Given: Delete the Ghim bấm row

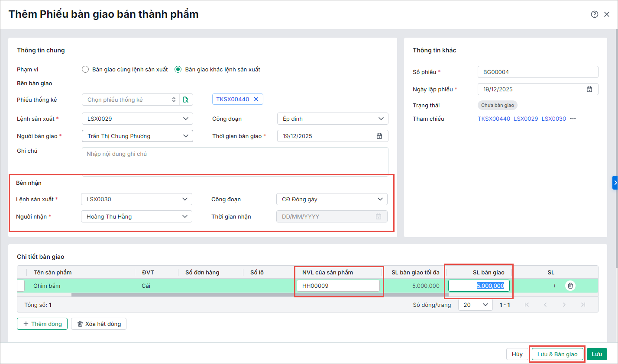Looking at the screenshot, I should coord(570,286).
